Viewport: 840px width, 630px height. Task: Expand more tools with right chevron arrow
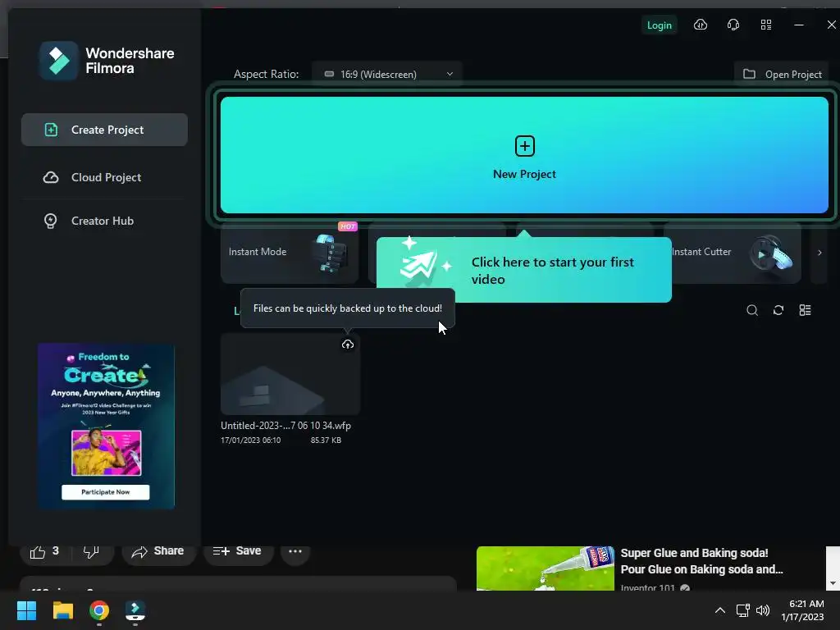coord(819,253)
